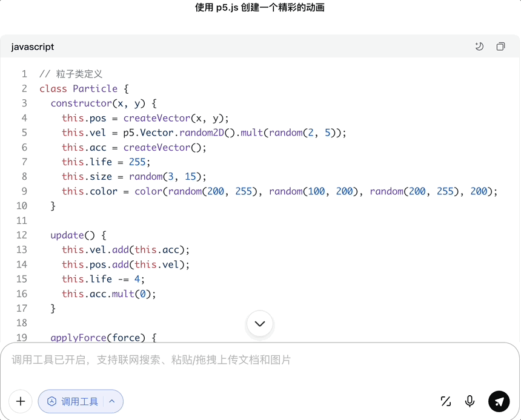Send the message via the paper plane icon
The width and height of the screenshot is (521, 420).
[x=499, y=401]
